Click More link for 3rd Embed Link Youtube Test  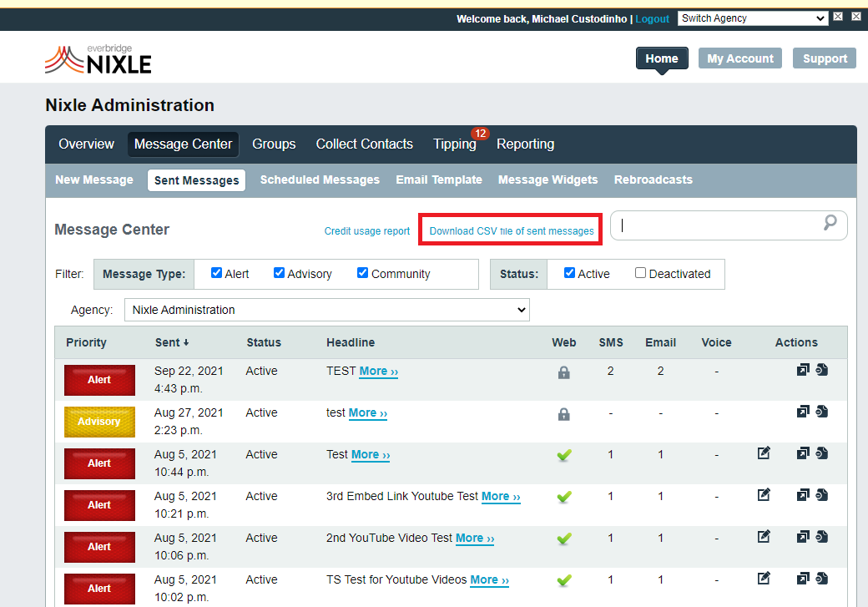[501, 496]
